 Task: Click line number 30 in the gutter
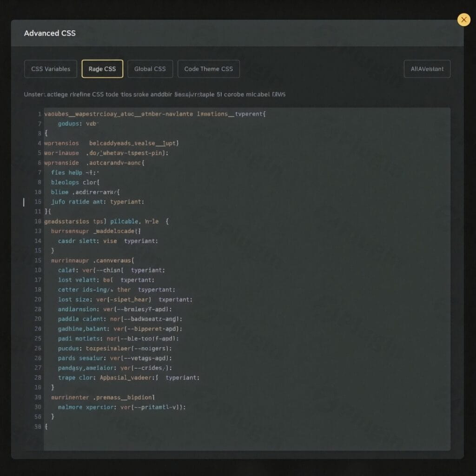38,407
